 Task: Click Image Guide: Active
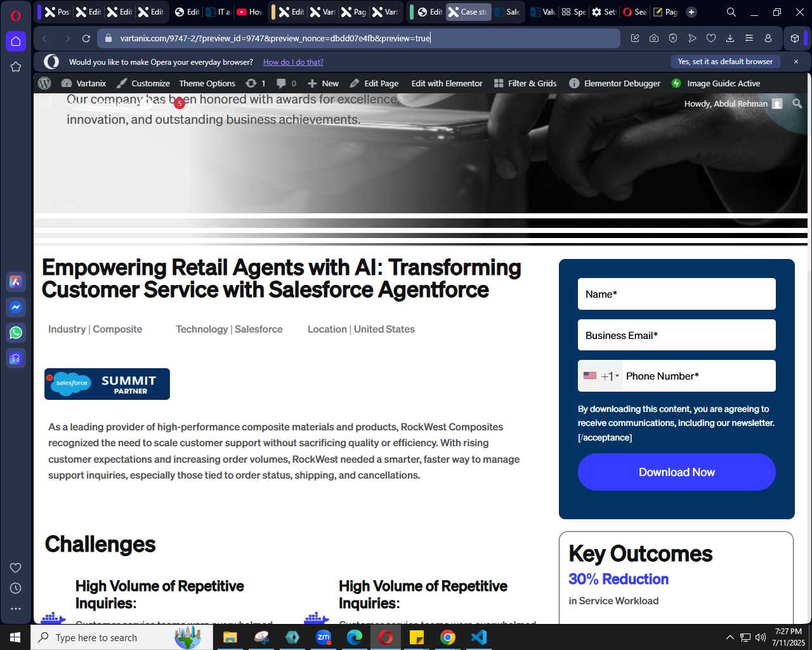click(x=716, y=83)
